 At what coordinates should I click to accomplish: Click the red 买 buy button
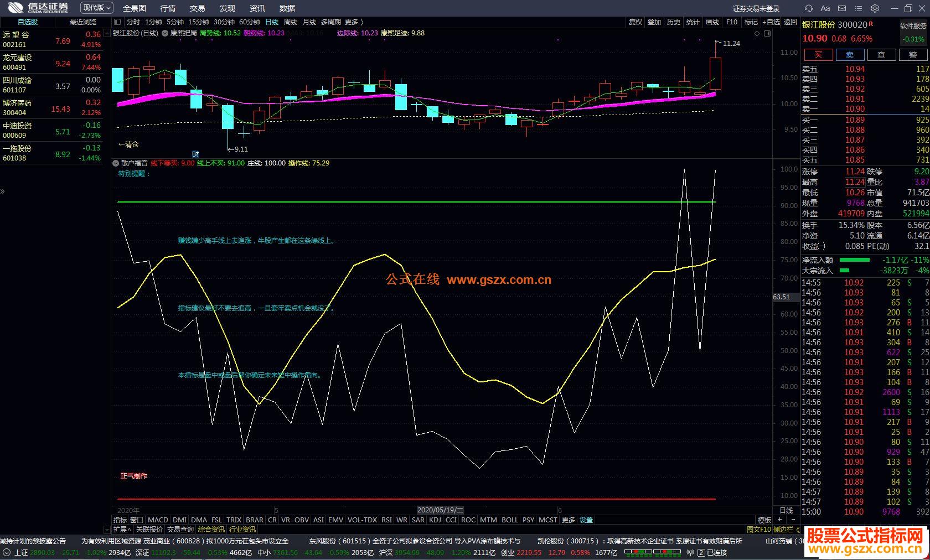pyautogui.click(x=818, y=54)
